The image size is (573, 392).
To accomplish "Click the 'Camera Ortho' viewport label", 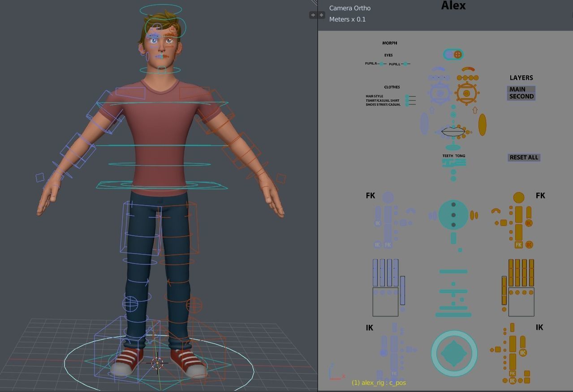I will click(x=350, y=8).
